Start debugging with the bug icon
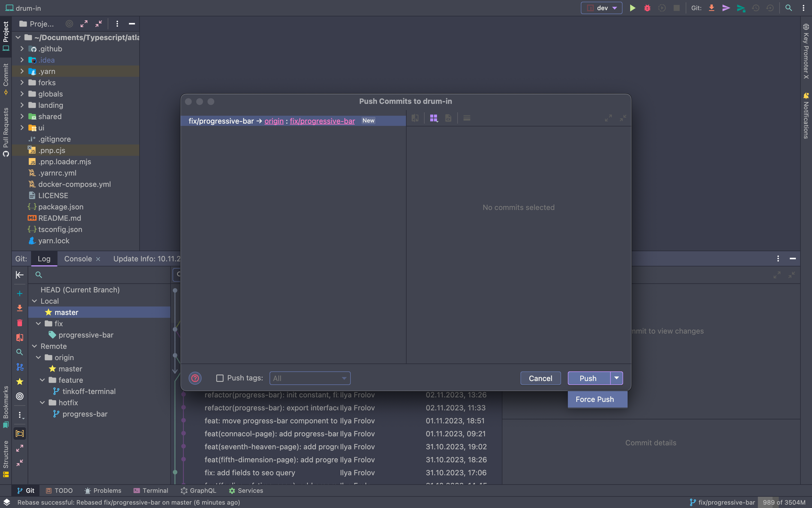Image resolution: width=812 pixels, height=508 pixels. tap(647, 8)
